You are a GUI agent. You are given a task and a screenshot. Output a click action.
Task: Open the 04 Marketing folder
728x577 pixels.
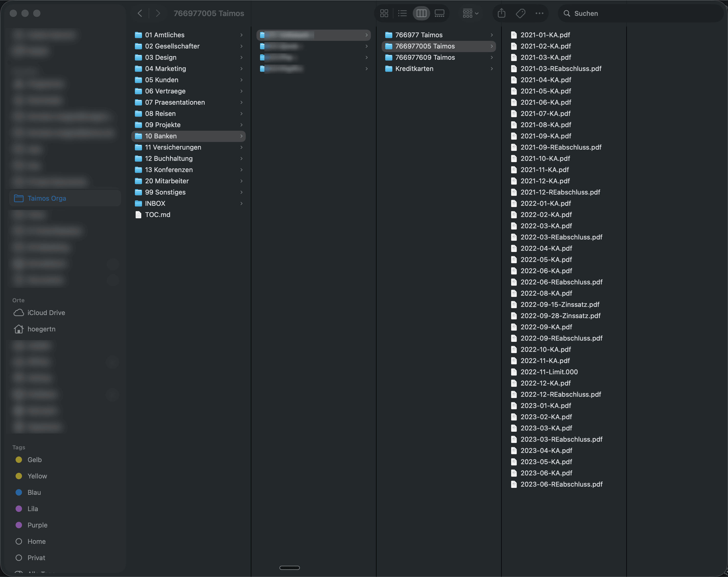[x=189, y=68]
